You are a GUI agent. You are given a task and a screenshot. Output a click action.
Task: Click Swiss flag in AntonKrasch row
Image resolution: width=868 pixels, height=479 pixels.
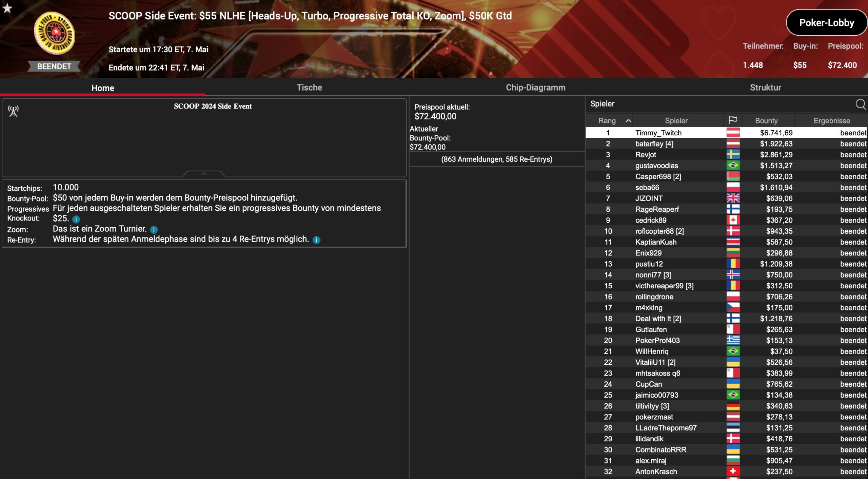(x=733, y=472)
